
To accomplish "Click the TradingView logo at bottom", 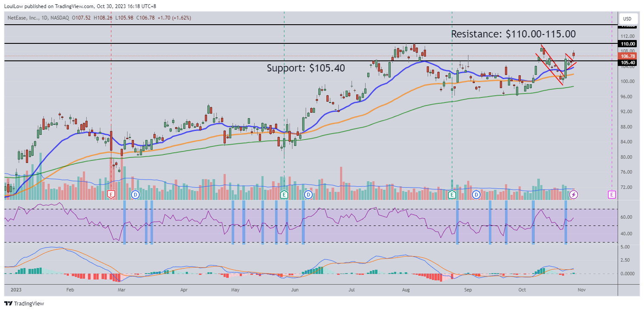I will click(24, 303).
